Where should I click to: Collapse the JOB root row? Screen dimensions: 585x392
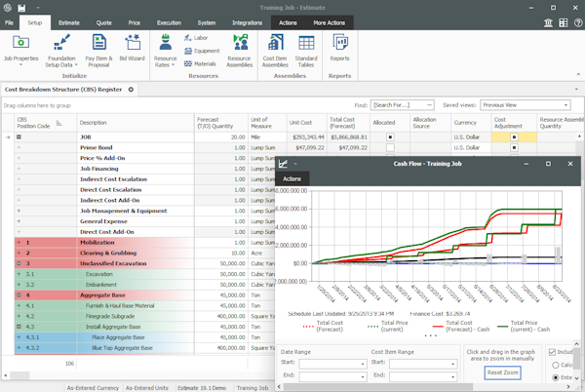pos(19,137)
